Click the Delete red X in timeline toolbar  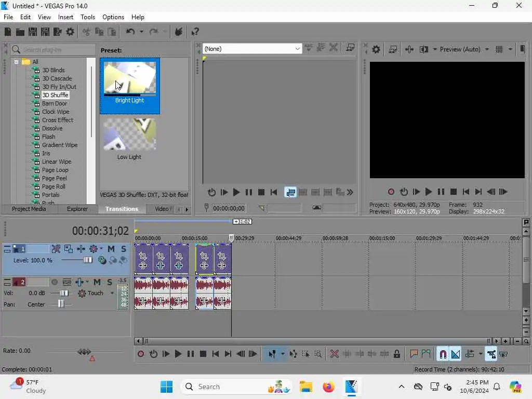coord(334,354)
